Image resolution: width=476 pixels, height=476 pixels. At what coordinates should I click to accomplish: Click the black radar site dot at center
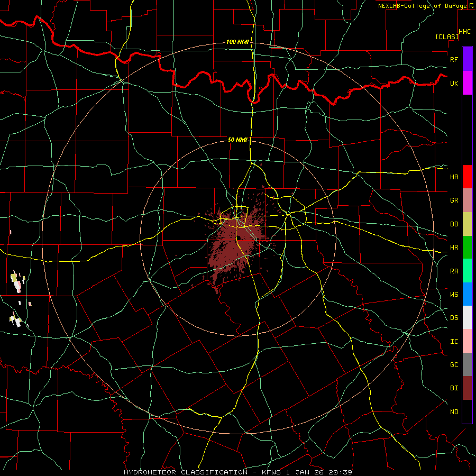click(239, 238)
